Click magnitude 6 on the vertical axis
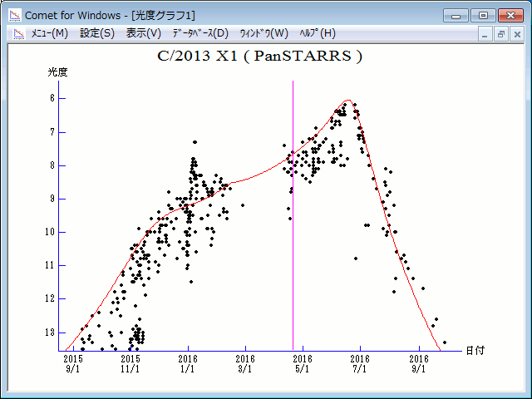The image size is (532, 399). [x=52, y=98]
